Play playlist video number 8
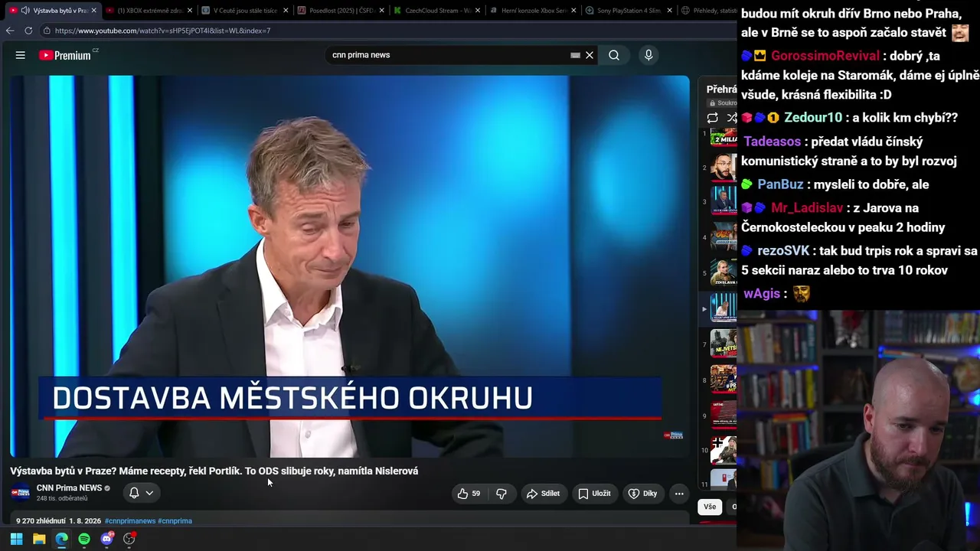Image resolution: width=980 pixels, height=551 pixels. pos(724,380)
